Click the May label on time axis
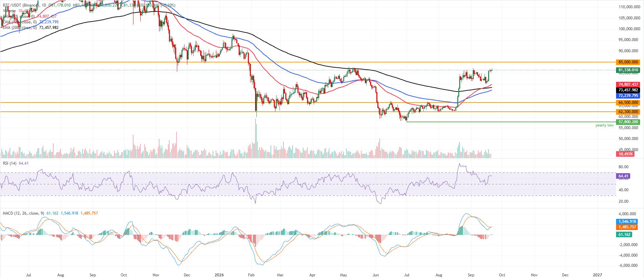 pos(344,275)
